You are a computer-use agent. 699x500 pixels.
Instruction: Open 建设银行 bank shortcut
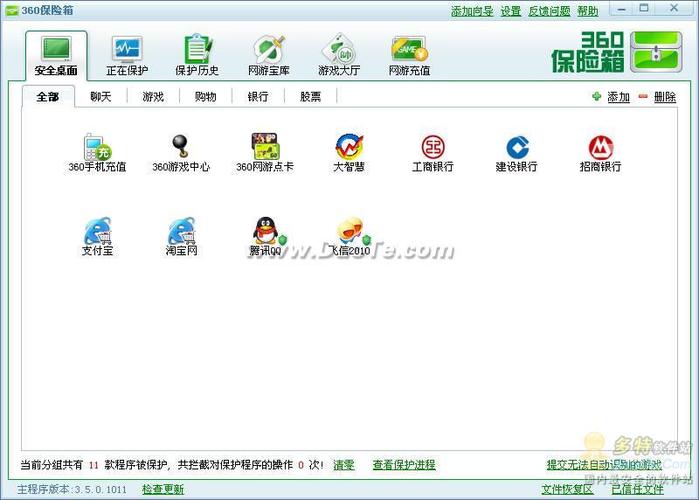point(516,148)
